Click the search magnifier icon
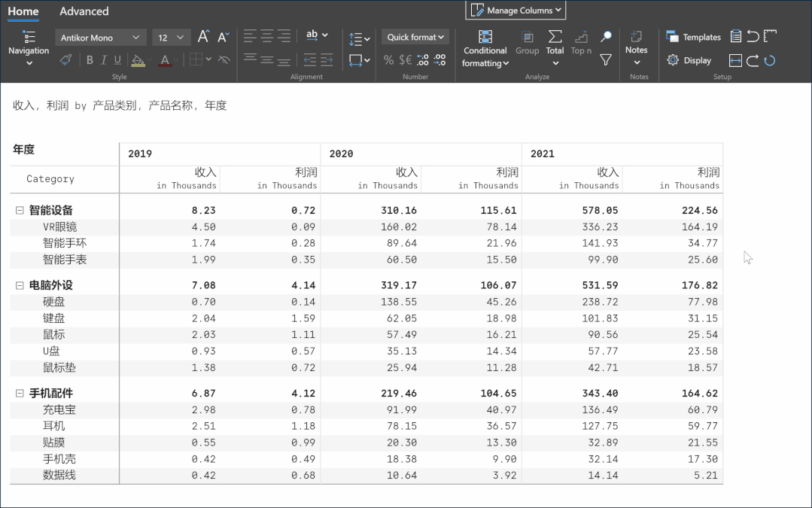Image resolution: width=812 pixels, height=508 pixels. click(606, 36)
